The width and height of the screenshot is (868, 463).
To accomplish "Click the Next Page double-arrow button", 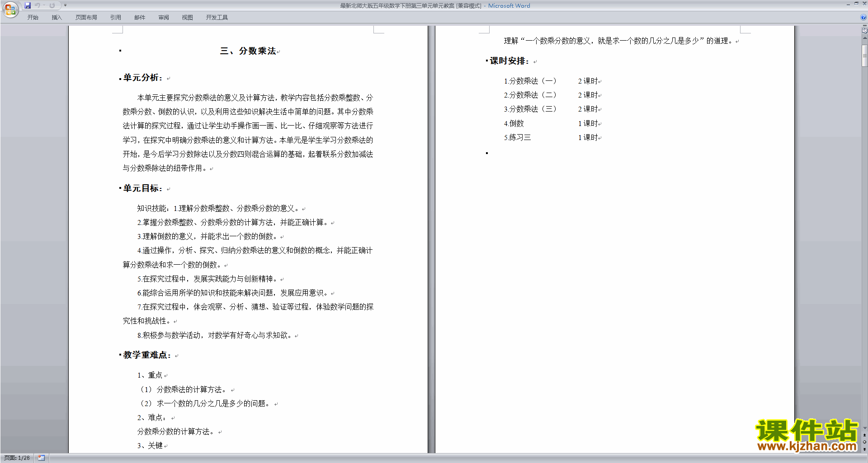I will [864, 449].
